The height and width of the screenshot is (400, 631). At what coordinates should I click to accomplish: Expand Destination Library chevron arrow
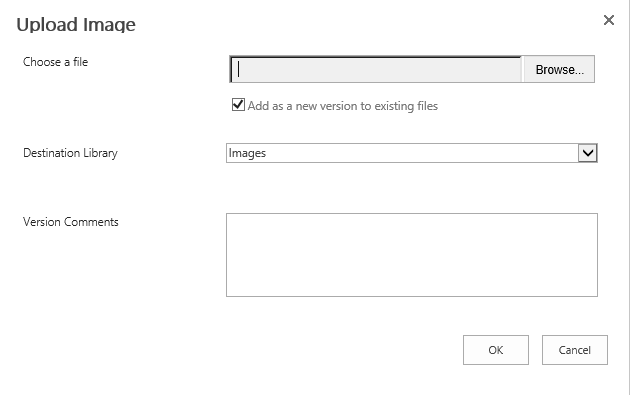click(x=588, y=153)
